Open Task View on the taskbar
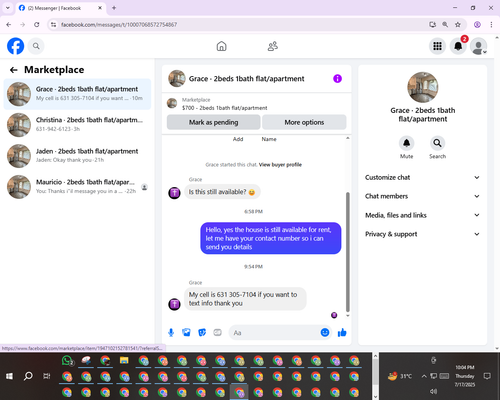 47,376
